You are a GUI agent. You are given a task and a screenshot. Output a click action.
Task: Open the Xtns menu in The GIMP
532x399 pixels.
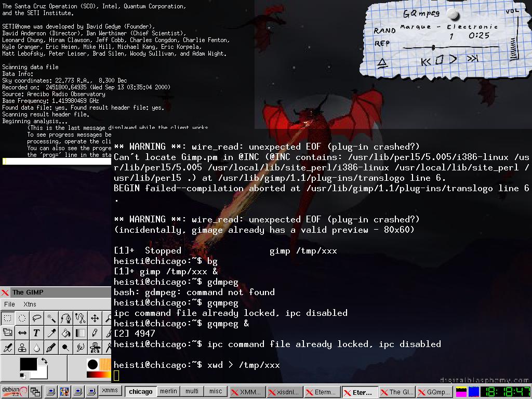pyautogui.click(x=30, y=304)
